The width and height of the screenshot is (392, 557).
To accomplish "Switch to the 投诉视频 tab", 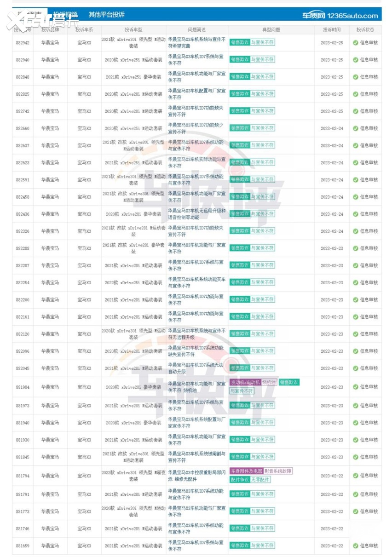I will tap(65, 15).
